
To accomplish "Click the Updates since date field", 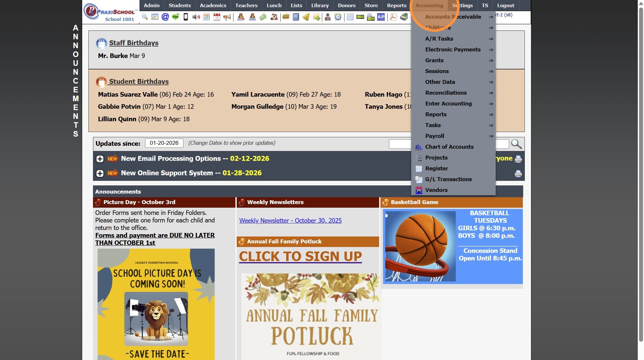I will click(x=164, y=143).
